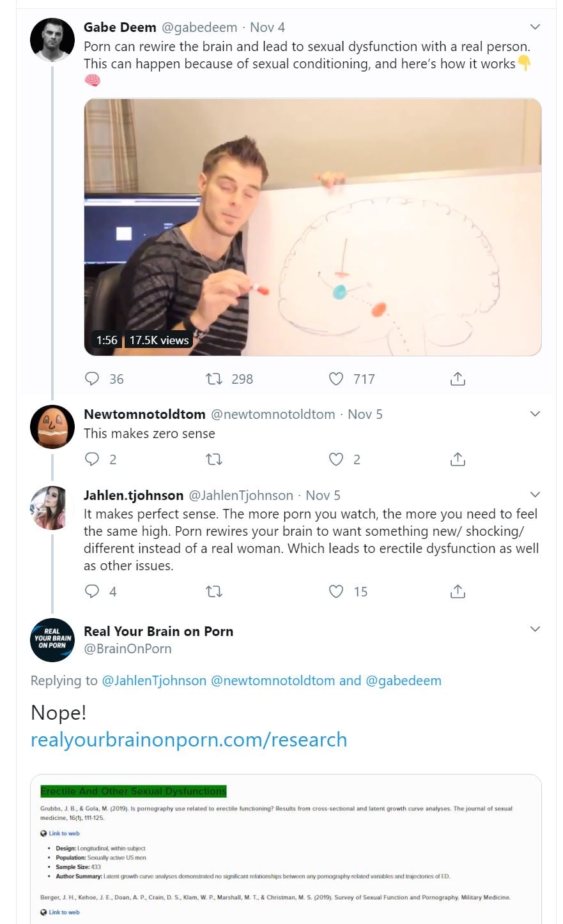Reply to Gabe Deem's tweet
The height and width of the screenshot is (924, 563).
[x=93, y=379]
